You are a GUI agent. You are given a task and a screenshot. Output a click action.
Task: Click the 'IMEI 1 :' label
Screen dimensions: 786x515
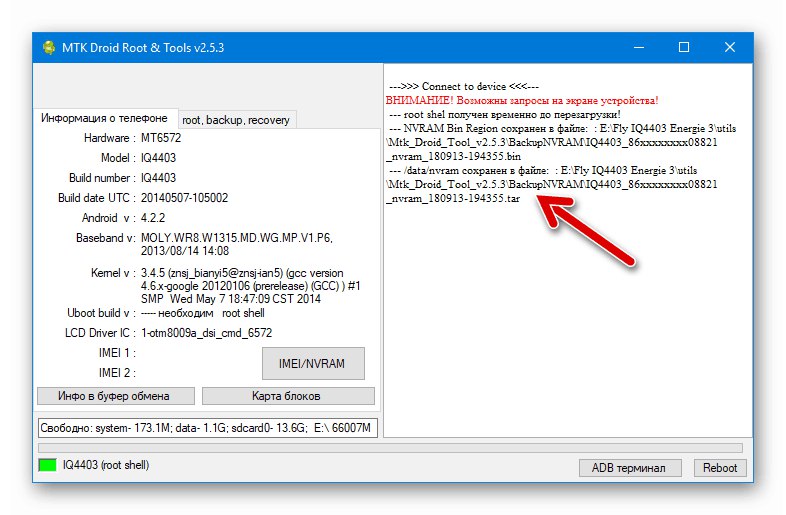[117, 353]
